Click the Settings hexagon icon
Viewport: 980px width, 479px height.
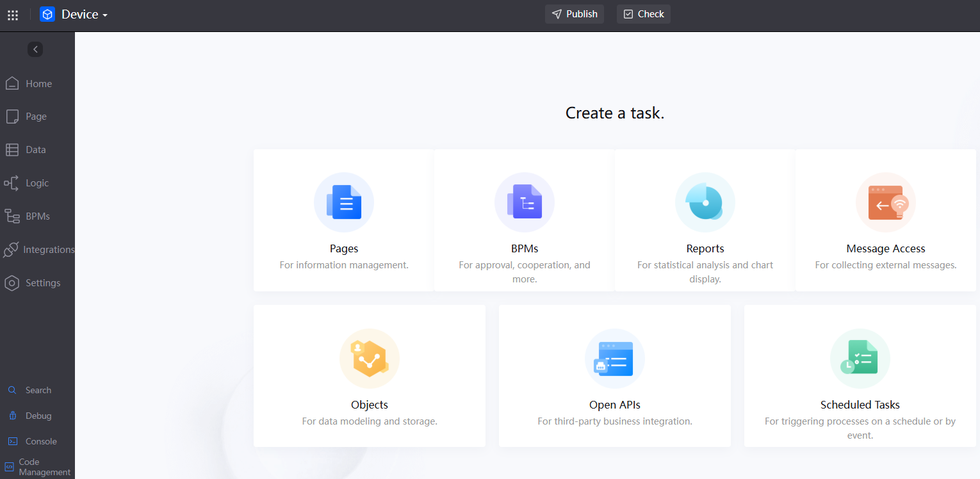(x=12, y=283)
